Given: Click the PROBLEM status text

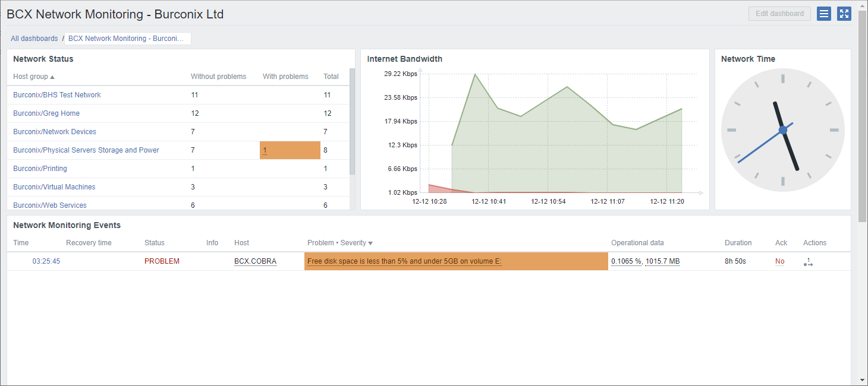Looking at the screenshot, I should pyautogui.click(x=162, y=261).
